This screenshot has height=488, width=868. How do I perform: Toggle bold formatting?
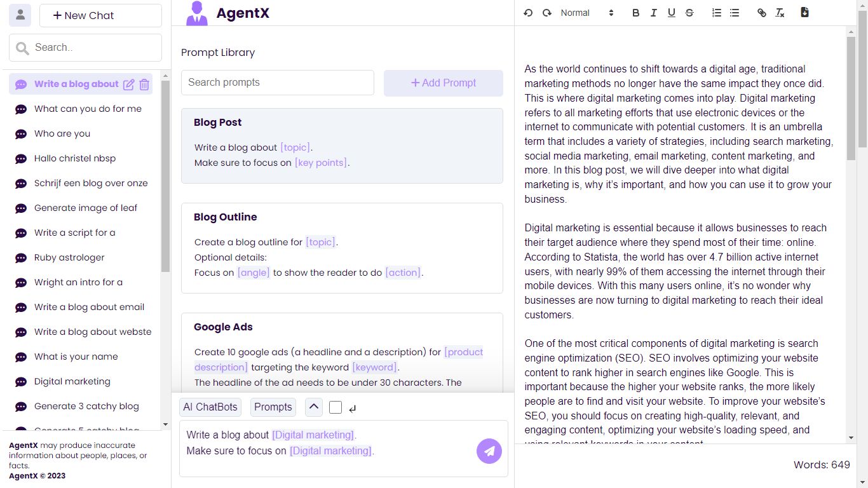(x=635, y=12)
